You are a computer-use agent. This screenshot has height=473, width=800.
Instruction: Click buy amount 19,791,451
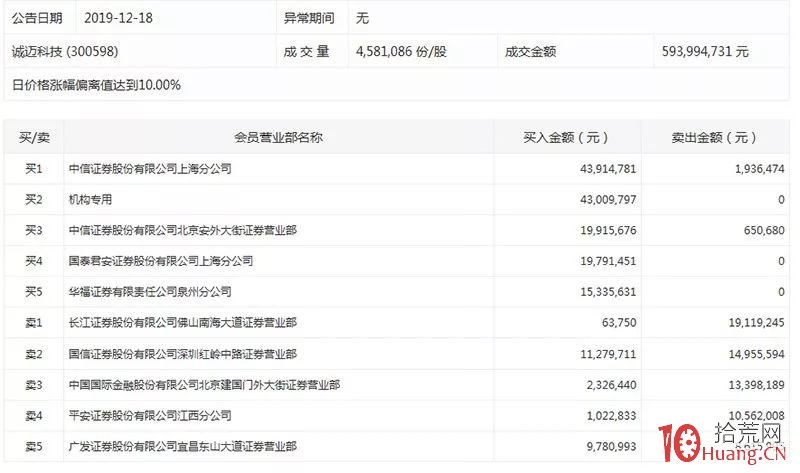tap(608, 261)
